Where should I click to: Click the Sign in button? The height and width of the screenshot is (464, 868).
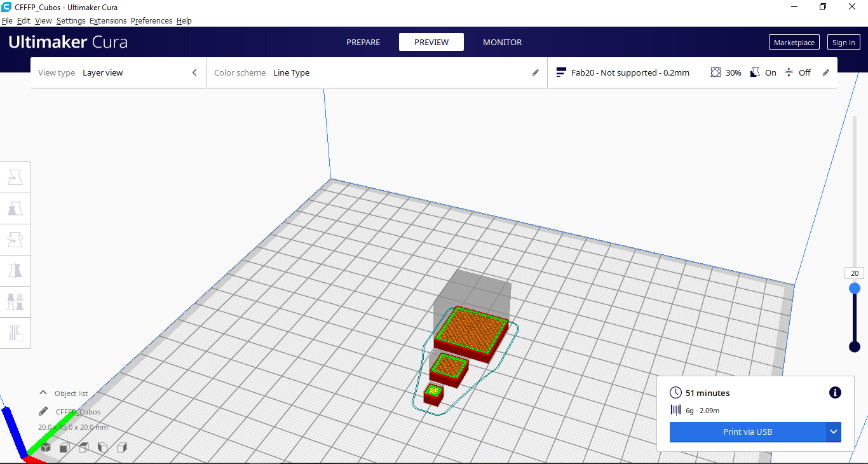(x=843, y=43)
